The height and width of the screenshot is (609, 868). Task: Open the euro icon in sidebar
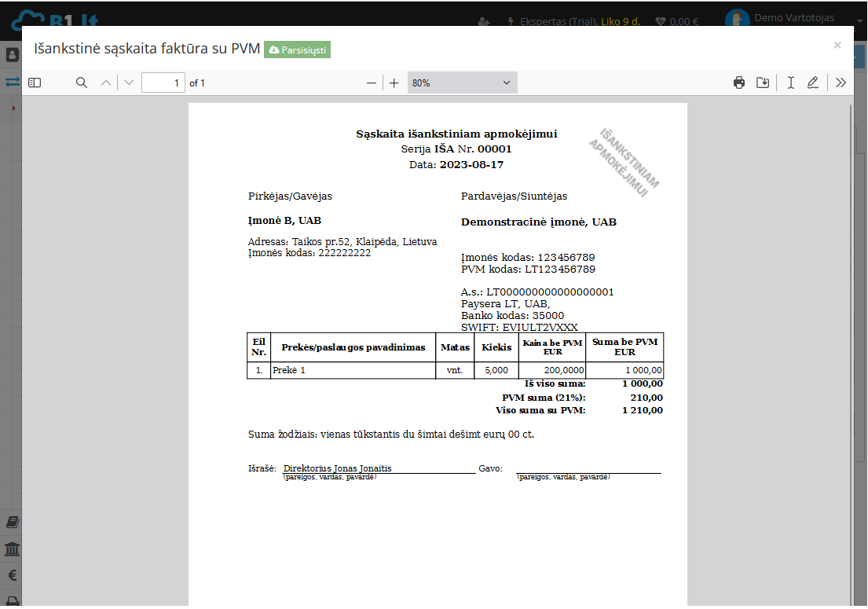pos(12,575)
